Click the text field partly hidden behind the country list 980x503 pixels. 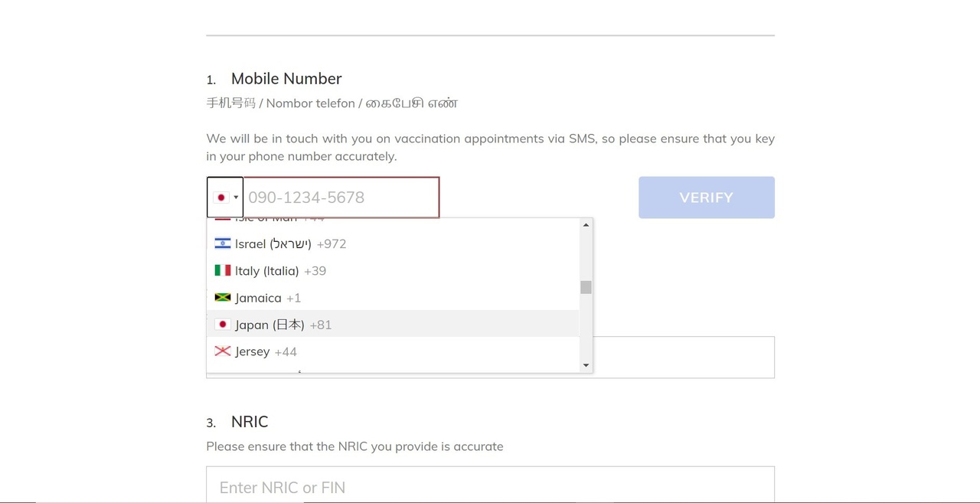683,357
